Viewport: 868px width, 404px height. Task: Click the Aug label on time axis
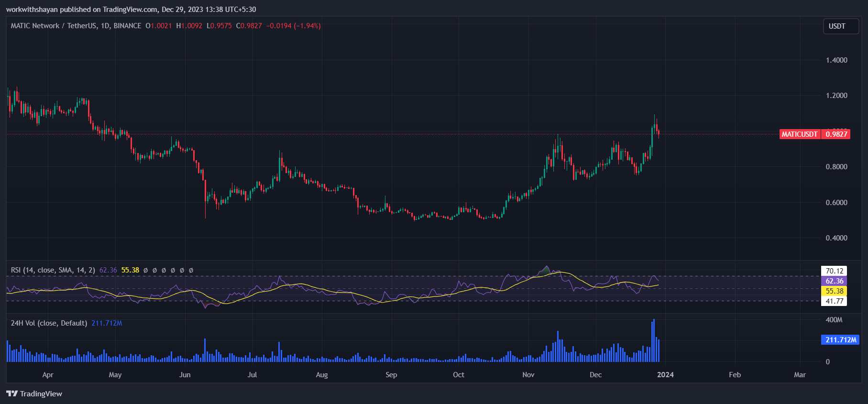click(x=322, y=375)
